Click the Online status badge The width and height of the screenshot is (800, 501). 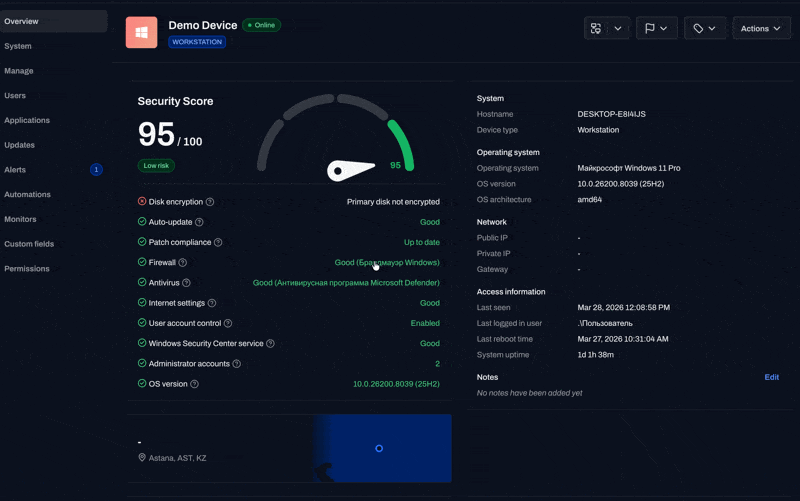point(261,25)
